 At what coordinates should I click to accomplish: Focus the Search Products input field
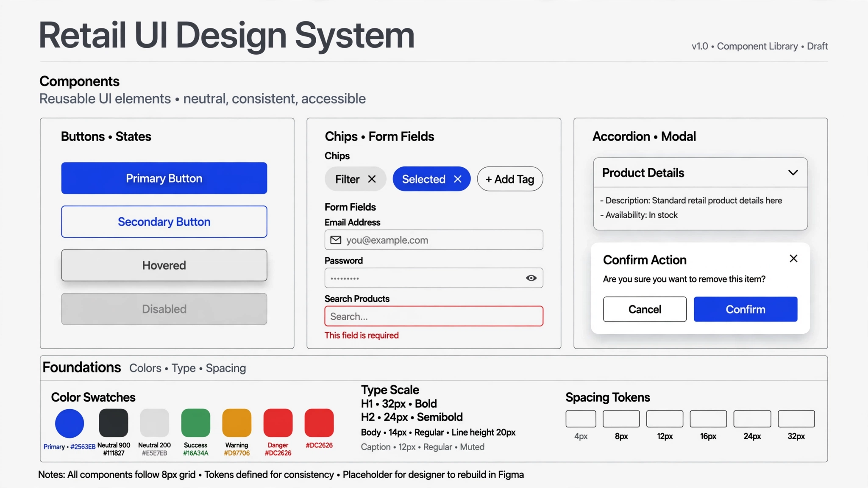tap(434, 316)
